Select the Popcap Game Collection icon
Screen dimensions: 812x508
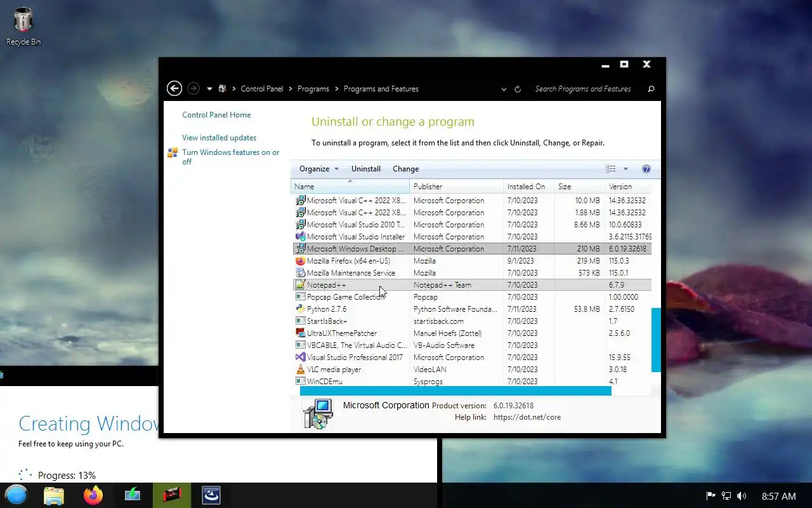[x=301, y=297]
